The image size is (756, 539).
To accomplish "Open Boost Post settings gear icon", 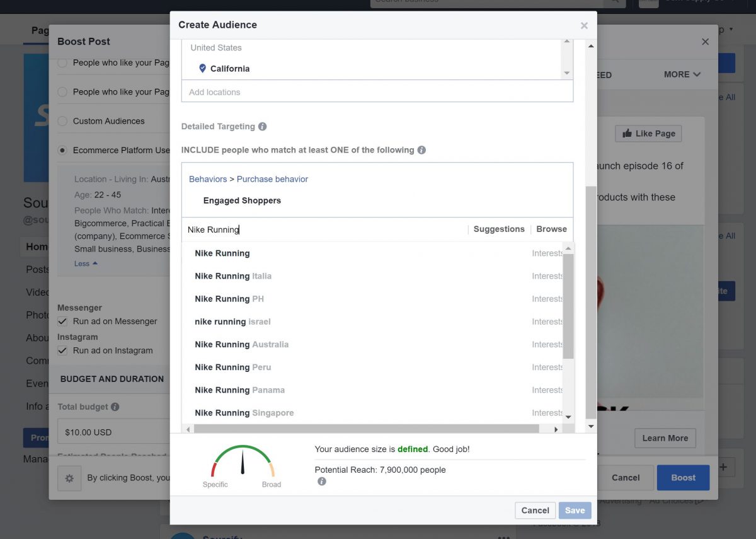I will (x=69, y=478).
